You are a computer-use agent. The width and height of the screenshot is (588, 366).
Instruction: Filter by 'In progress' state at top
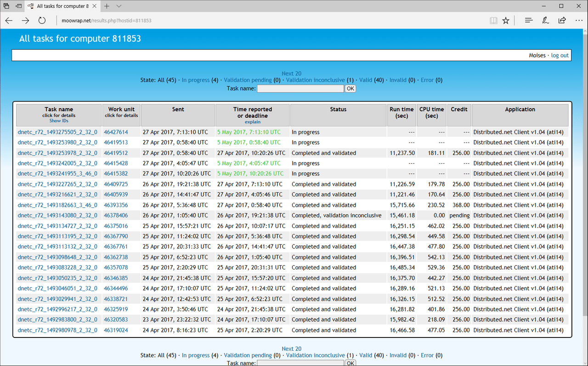click(x=195, y=80)
